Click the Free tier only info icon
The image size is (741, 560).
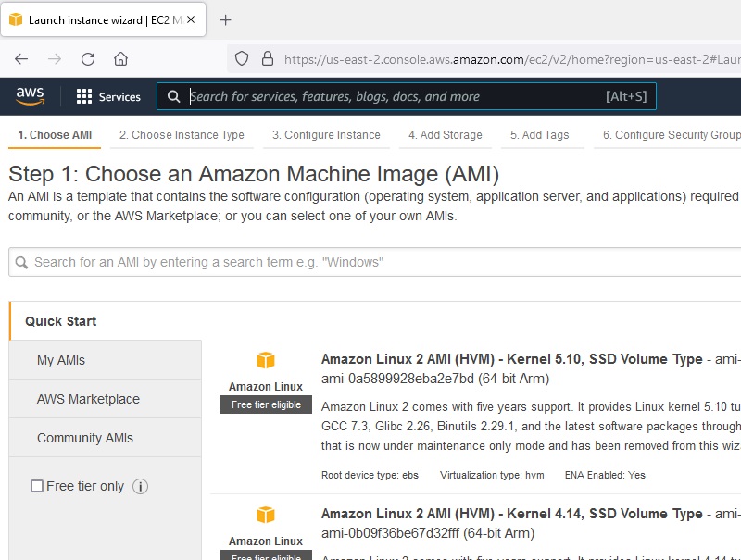[x=141, y=486]
